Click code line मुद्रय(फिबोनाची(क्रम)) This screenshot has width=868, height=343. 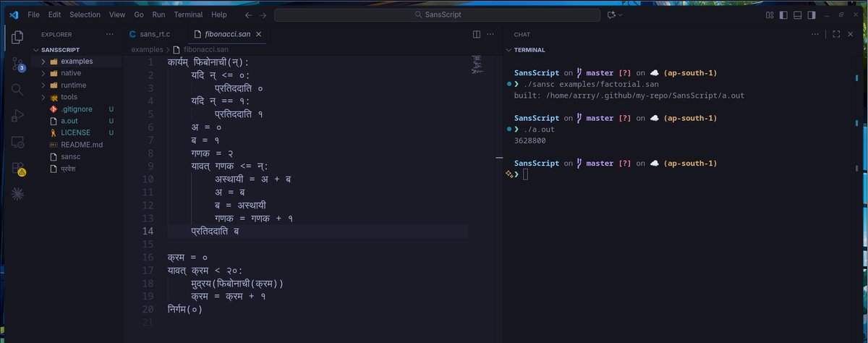click(237, 284)
